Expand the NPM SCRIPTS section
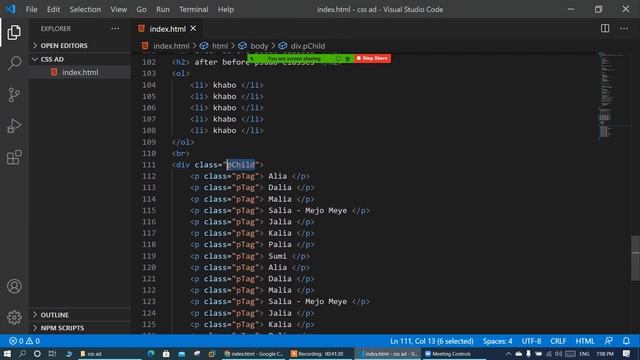Screen dimensions: 640x360 80,328
